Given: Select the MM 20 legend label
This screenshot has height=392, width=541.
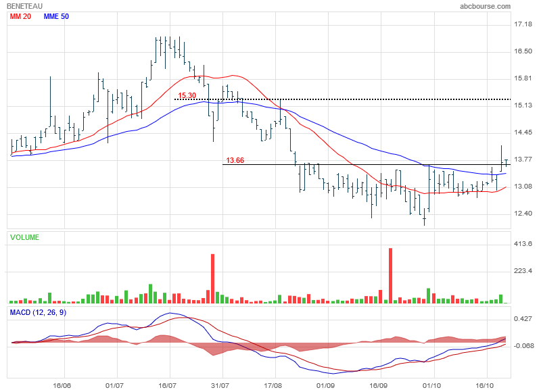Looking at the screenshot, I should [20, 16].
